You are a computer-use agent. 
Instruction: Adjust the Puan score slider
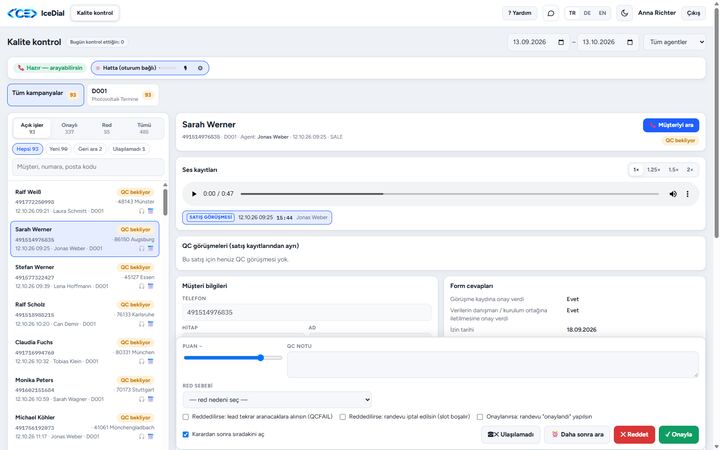[x=233, y=358]
